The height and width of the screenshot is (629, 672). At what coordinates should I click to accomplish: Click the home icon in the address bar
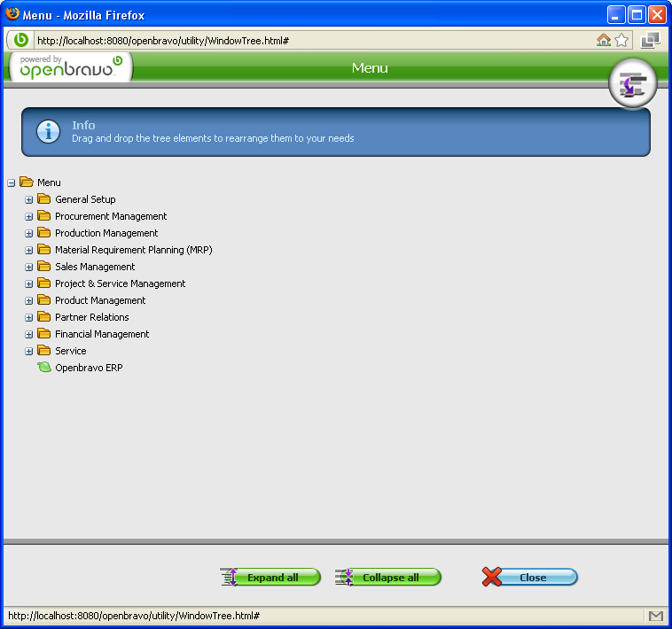[x=604, y=40]
